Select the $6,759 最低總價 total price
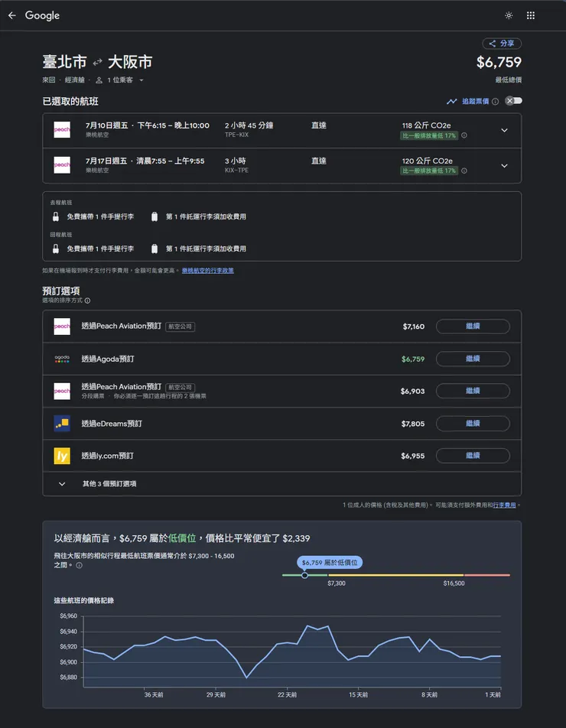 click(499, 62)
